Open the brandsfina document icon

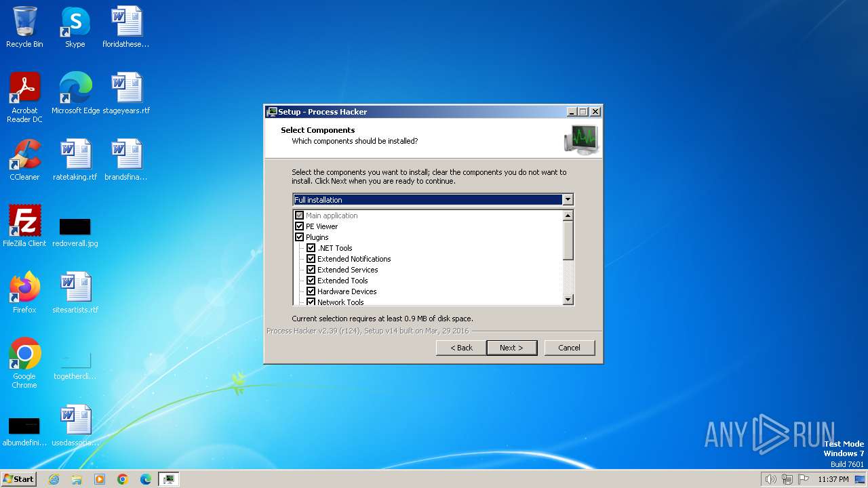coord(126,160)
